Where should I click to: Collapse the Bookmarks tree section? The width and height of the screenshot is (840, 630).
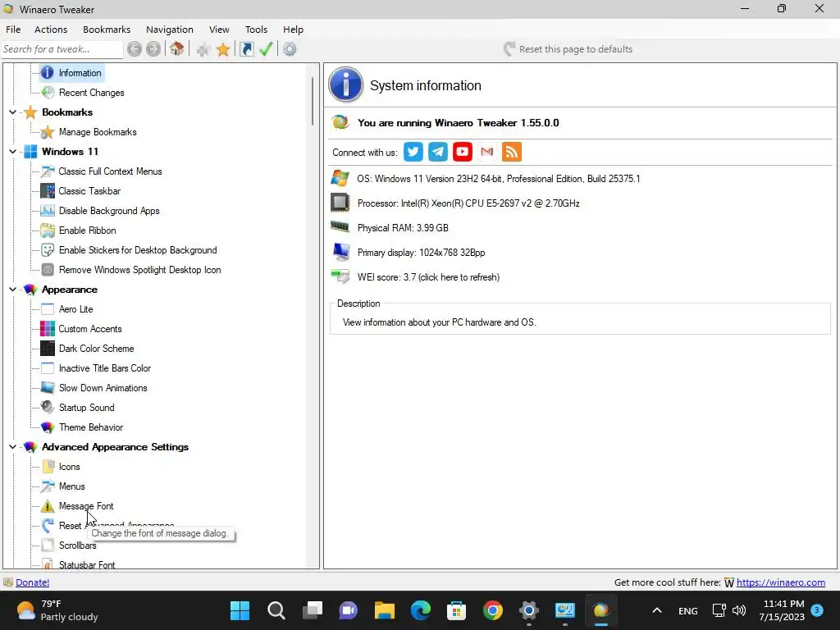[x=12, y=112]
